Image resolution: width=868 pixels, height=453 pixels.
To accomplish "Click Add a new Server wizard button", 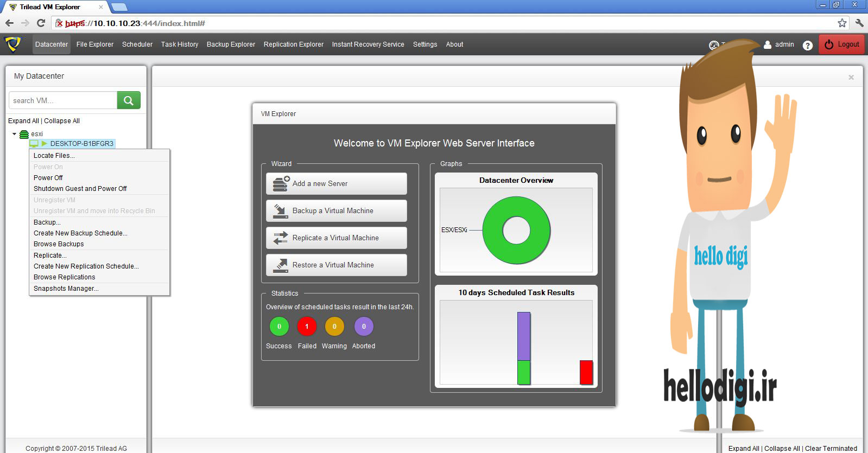I will pyautogui.click(x=337, y=183).
